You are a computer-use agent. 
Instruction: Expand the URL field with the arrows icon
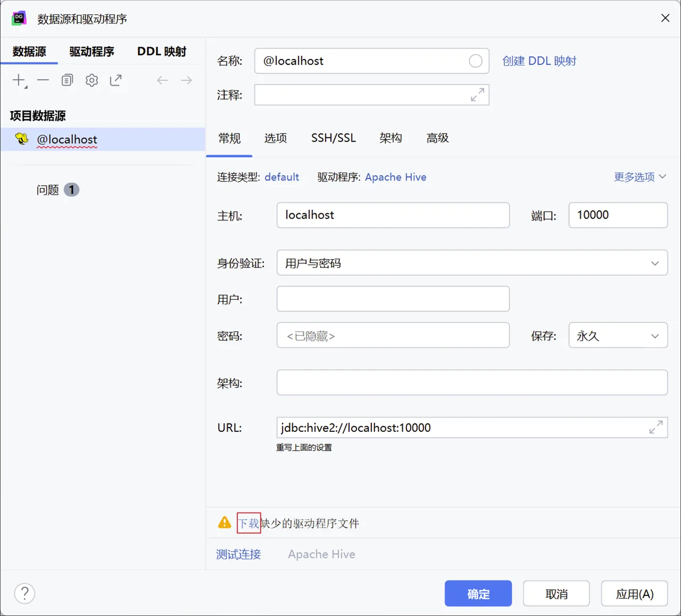coord(656,427)
